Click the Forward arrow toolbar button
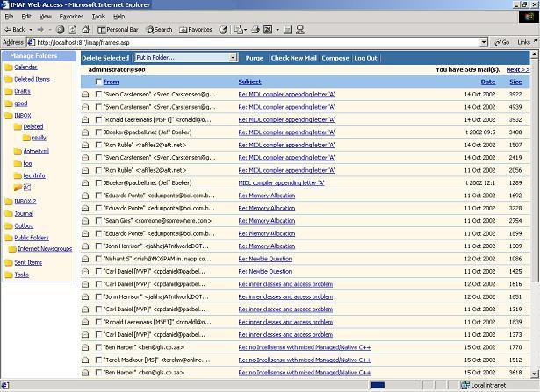 [40, 30]
